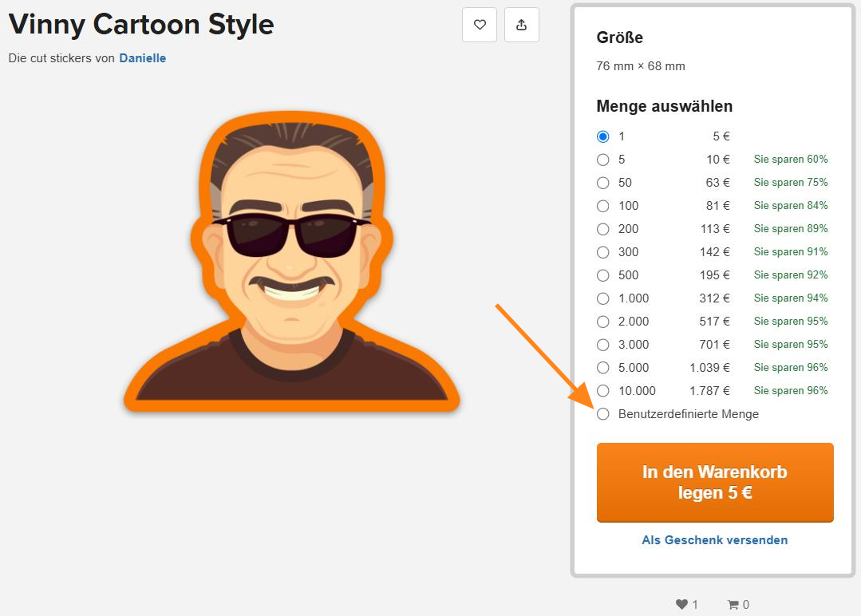This screenshot has height=616, width=861.
Task: Select quantity 5 radio option
Action: pyautogui.click(x=603, y=160)
